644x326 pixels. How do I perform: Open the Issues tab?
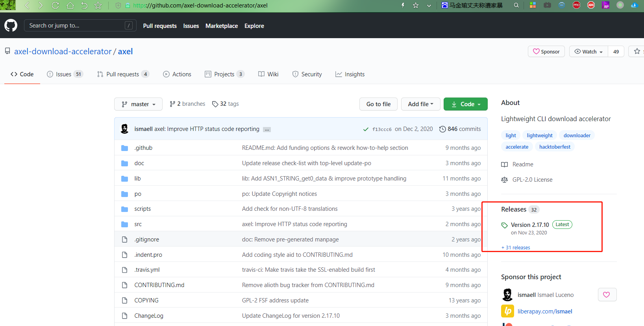65,74
